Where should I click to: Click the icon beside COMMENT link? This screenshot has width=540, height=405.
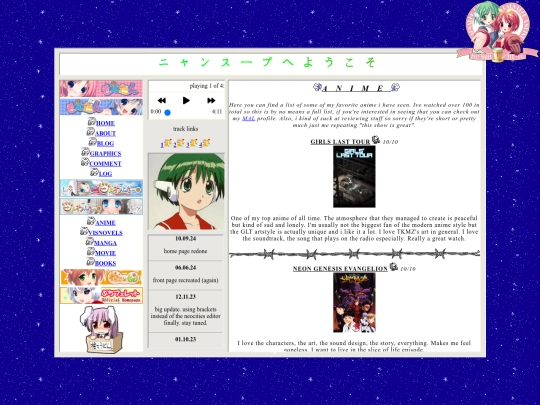pos(85,162)
